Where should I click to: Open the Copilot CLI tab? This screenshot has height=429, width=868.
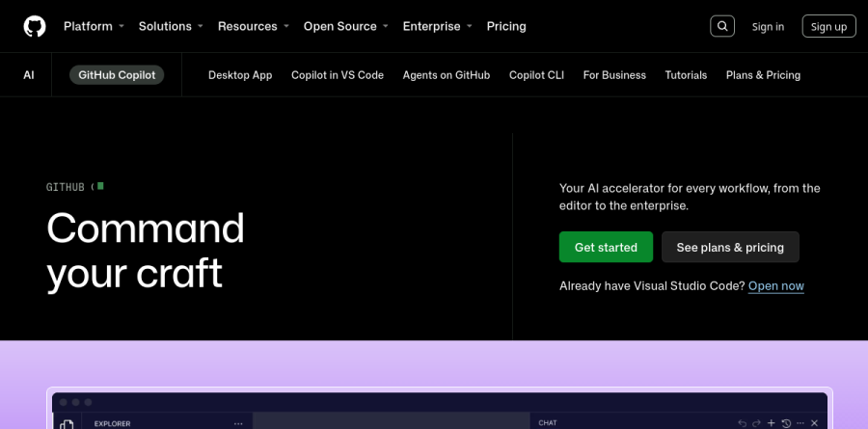(536, 75)
